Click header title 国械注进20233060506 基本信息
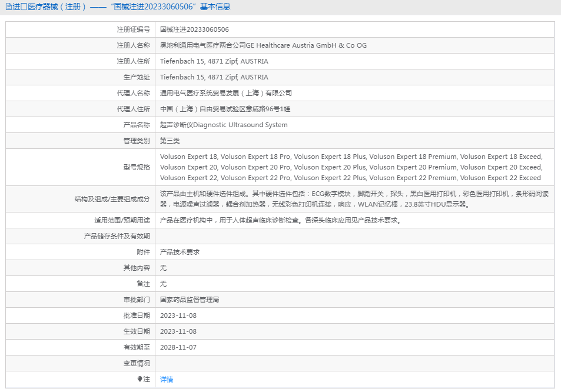The height and width of the screenshot is (392, 561). pos(170,7)
